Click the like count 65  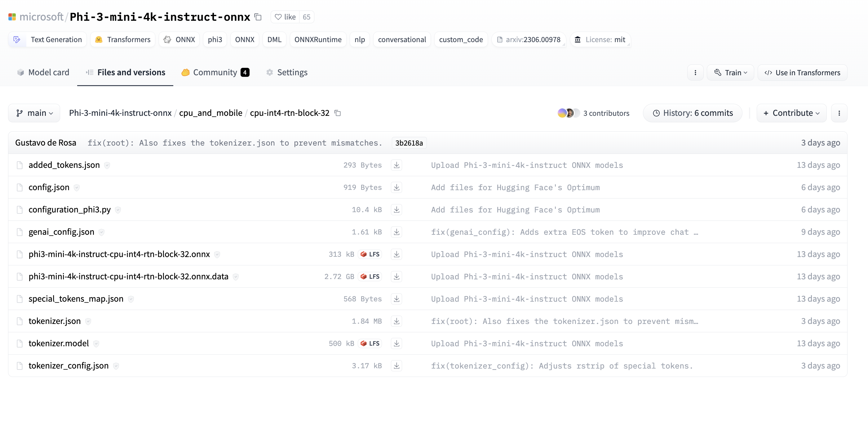pos(306,17)
